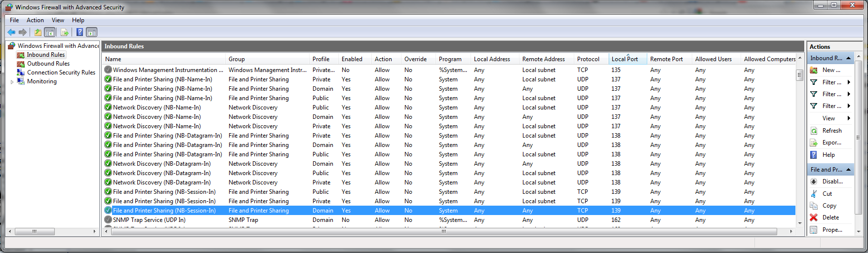868x253 pixels.
Task: Click the Export List toolbar icon
Action: click(x=64, y=32)
